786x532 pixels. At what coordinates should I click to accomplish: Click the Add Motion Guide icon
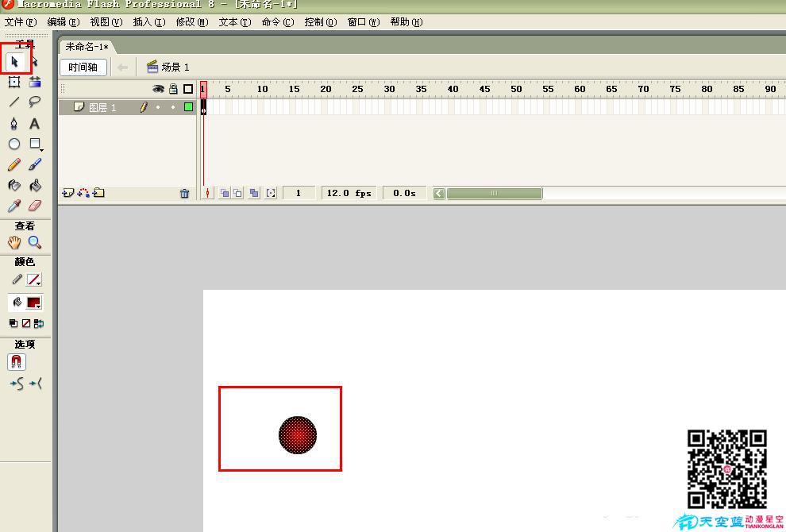[83, 193]
